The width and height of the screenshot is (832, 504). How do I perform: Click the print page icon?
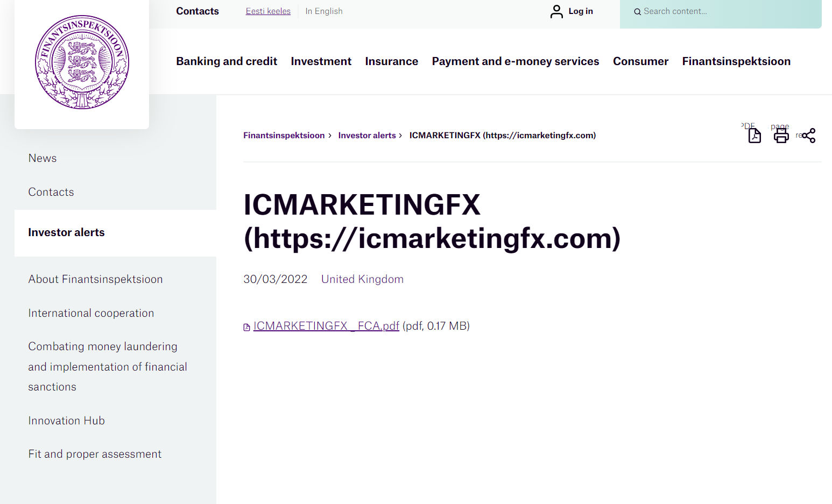pos(781,136)
